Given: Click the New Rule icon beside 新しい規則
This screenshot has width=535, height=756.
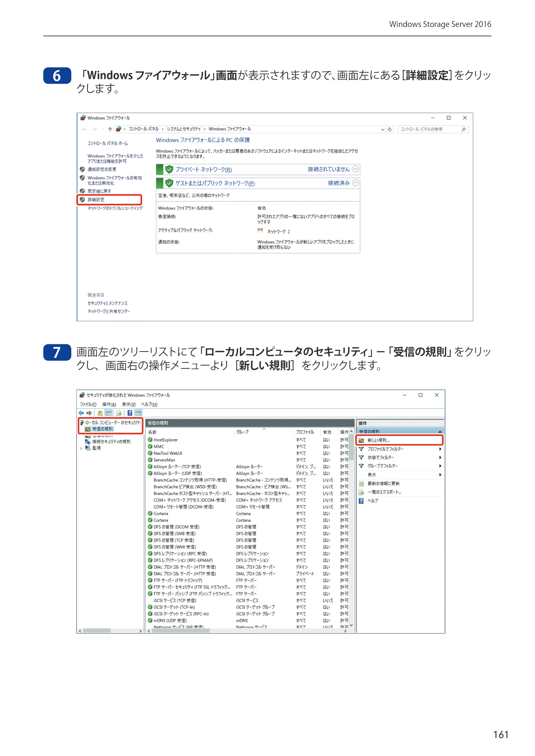Looking at the screenshot, I should click(x=361, y=440).
